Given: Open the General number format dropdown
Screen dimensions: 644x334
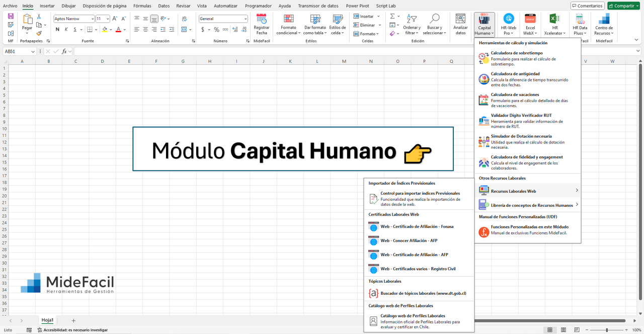Looking at the screenshot, I should tap(246, 19).
